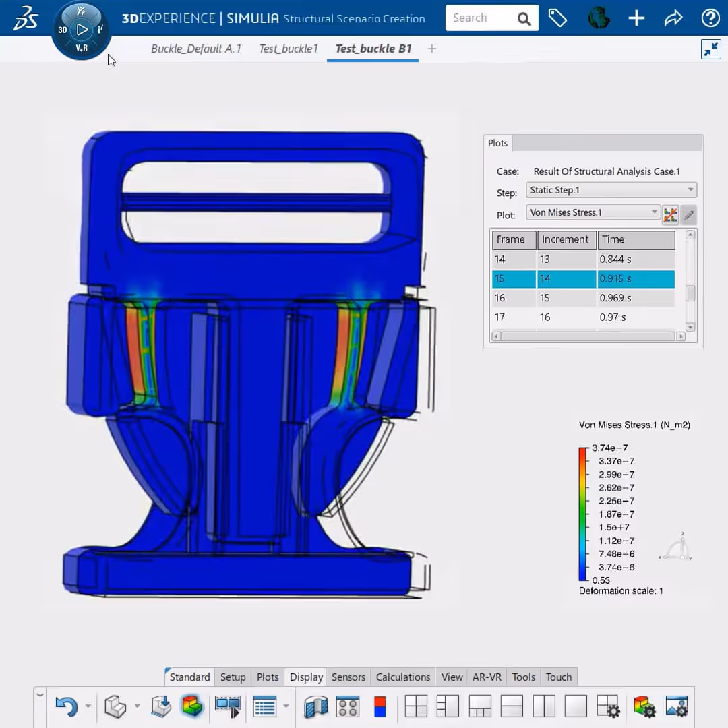
Task: Click the import model download-arrow icon
Action: pyautogui.click(x=162, y=706)
